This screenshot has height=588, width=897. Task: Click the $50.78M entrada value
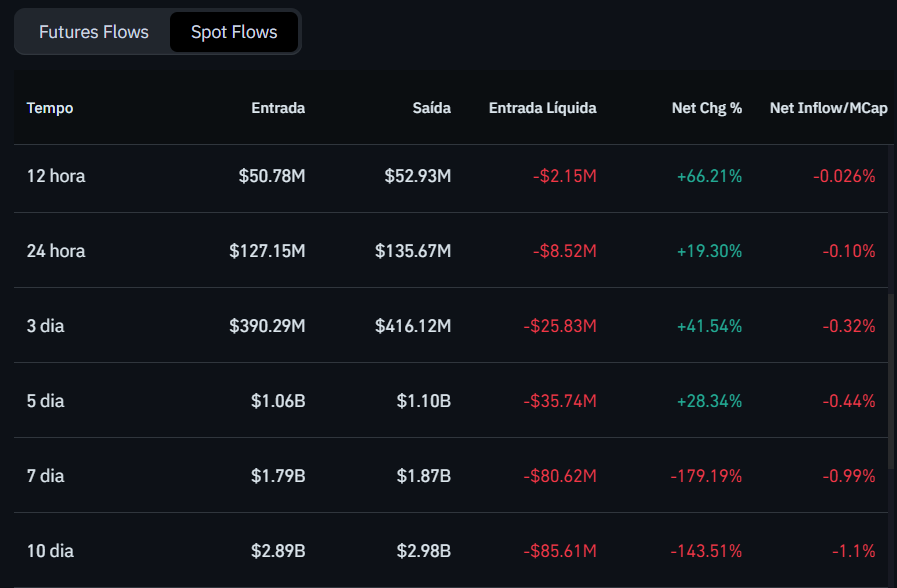[272, 176]
